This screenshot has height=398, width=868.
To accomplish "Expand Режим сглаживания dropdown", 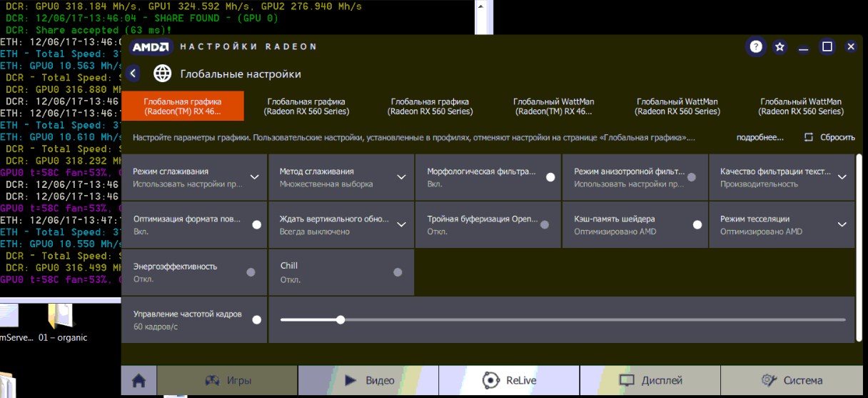I will coord(255,177).
